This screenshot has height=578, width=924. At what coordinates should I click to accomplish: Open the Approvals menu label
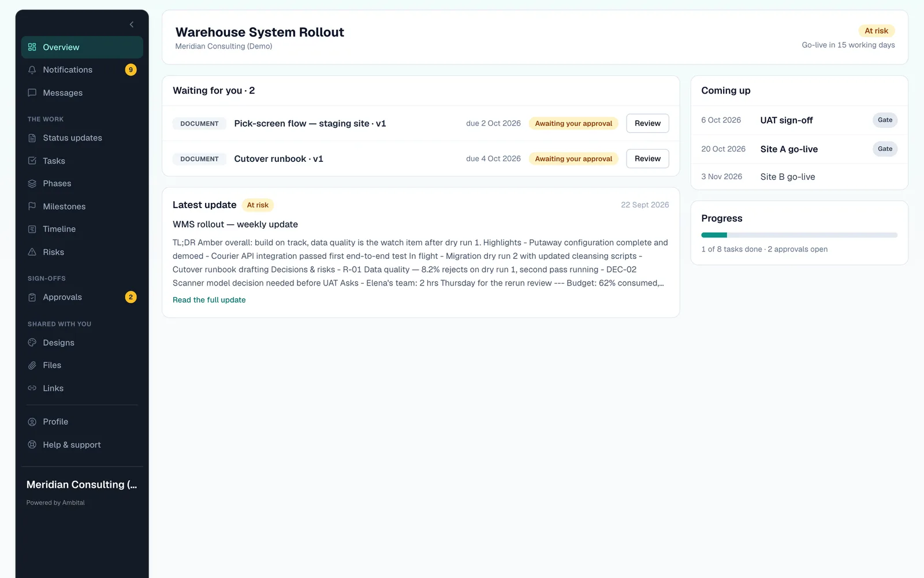coord(62,297)
